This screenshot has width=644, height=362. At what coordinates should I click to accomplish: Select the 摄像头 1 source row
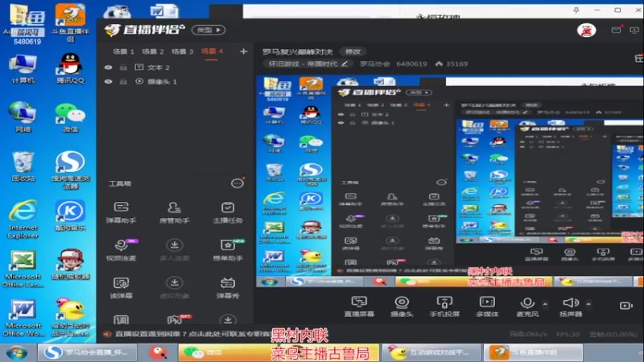pos(175,82)
